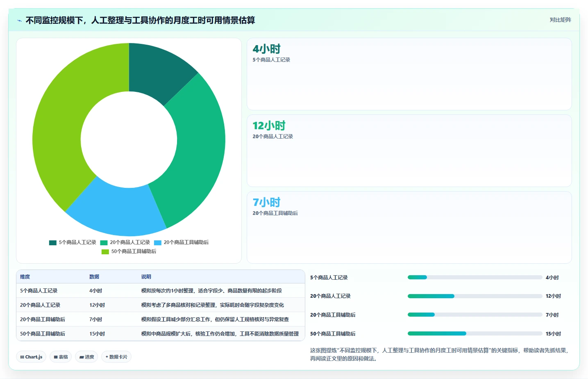The image size is (588, 379).
Task: Click the 12小时 value in table
Action: pos(97,305)
